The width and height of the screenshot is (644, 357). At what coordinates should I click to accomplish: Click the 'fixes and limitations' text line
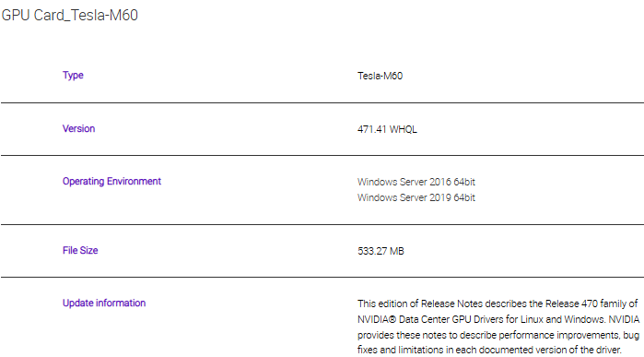tap(488, 350)
